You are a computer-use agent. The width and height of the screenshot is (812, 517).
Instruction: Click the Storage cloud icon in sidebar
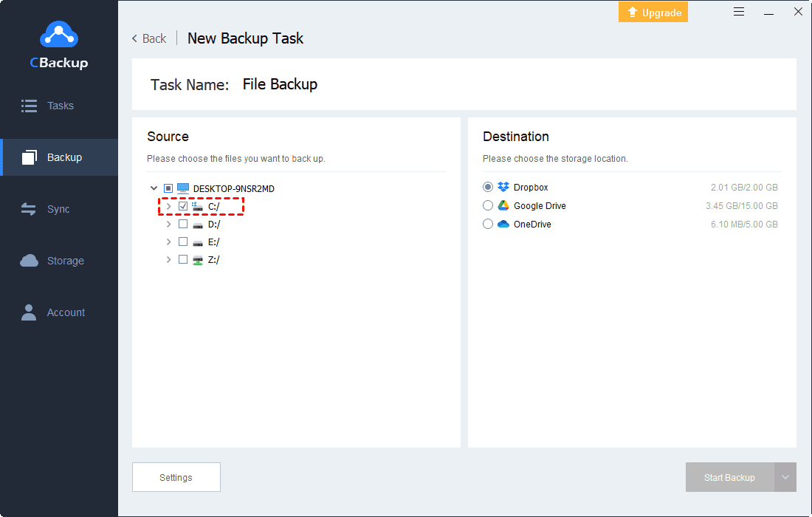click(x=29, y=261)
